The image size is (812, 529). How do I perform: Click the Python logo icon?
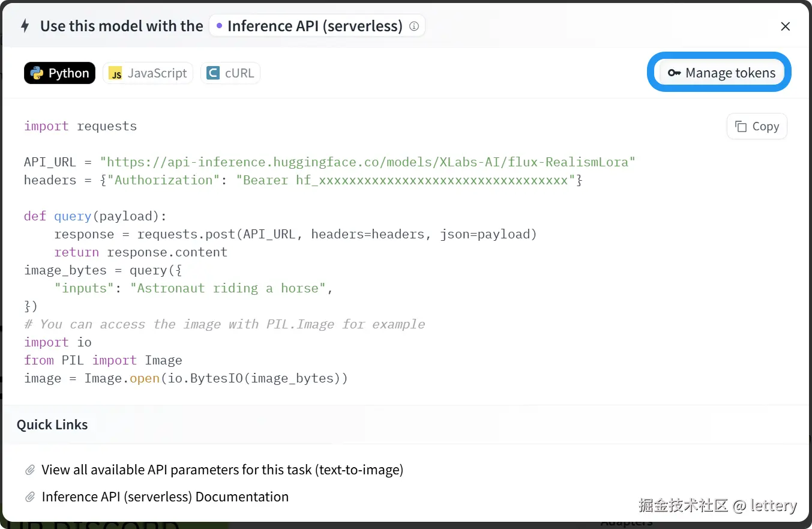point(37,73)
